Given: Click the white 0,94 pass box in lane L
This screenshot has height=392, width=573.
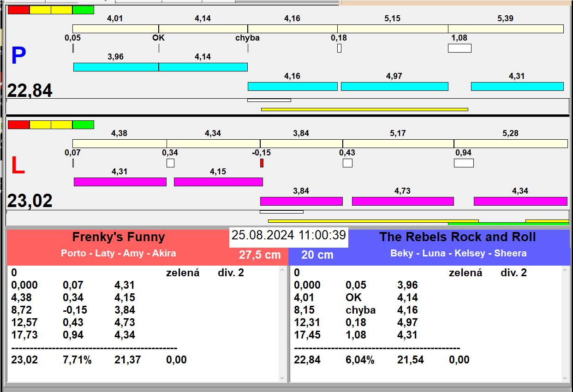Looking at the screenshot, I should [x=464, y=163].
